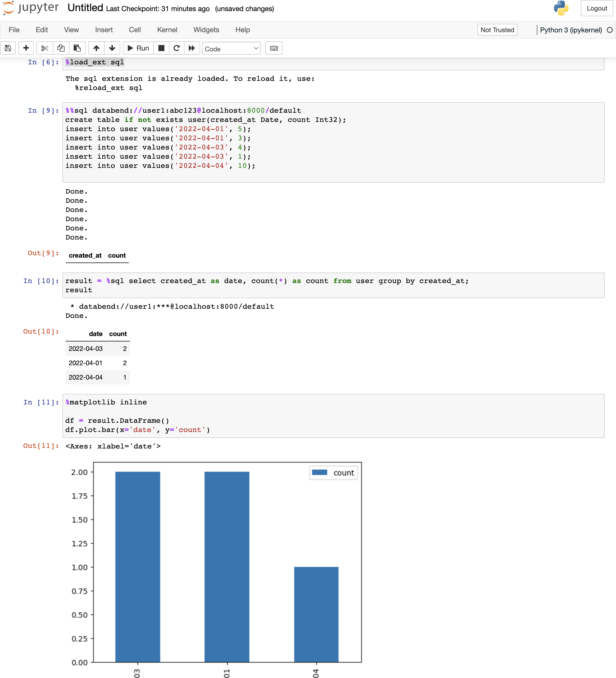The width and height of the screenshot is (616, 678).
Task: Click the Logout button
Action: 597,8
